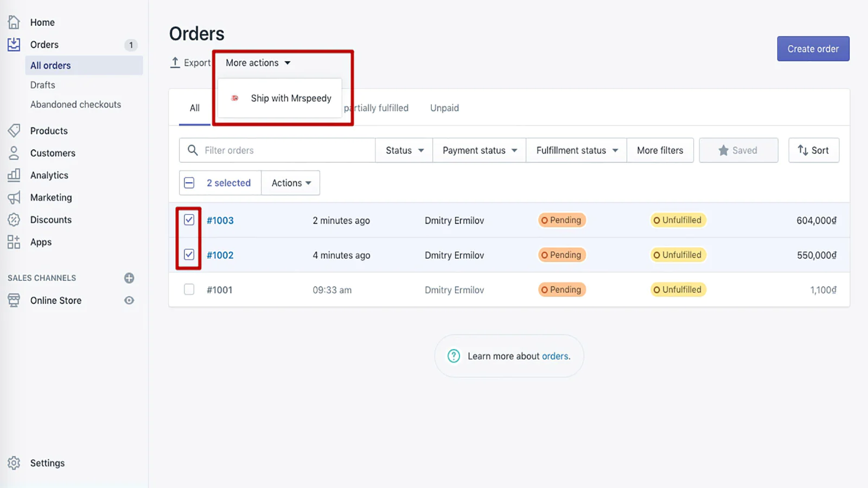Choose Ship with Mrspeedy menu item
The height and width of the screenshot is (488, 868).
pyautogui.click(x=290, y=98)
